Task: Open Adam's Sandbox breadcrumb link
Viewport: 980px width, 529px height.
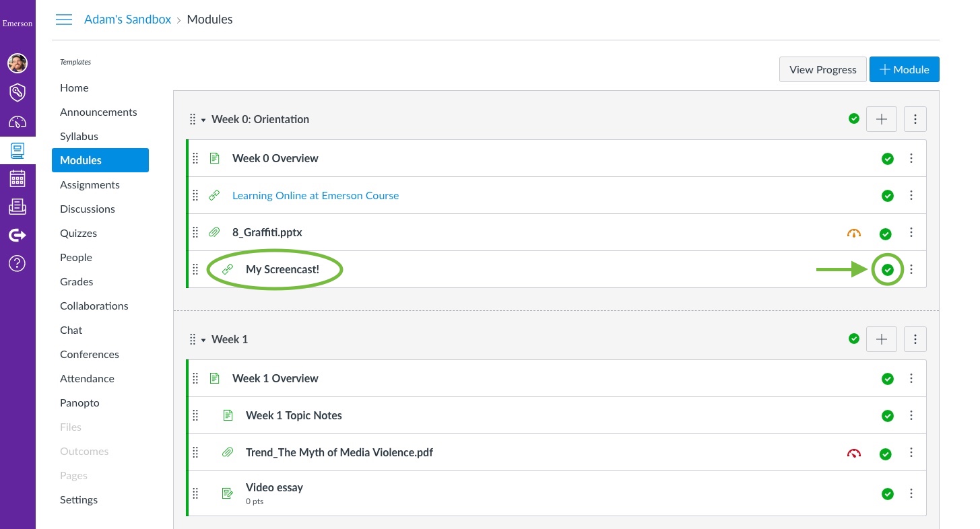Action: click(128, 20)
